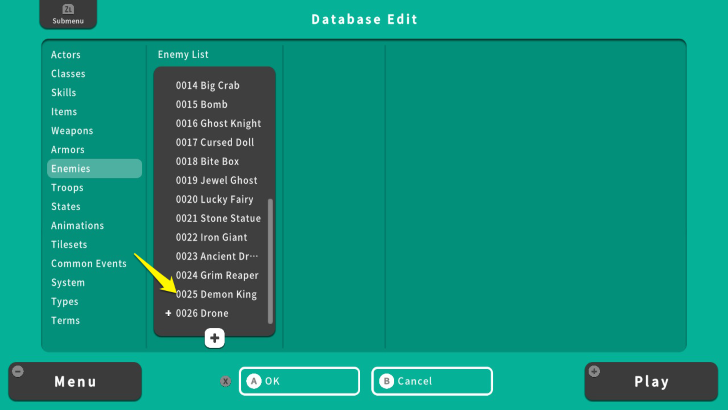Open the Troops database category
This screenshot has width=728, height=410.
(67, 188)
